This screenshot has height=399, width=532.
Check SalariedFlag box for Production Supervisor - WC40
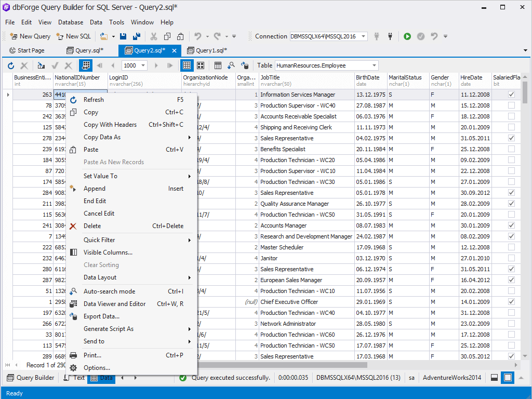511,105
